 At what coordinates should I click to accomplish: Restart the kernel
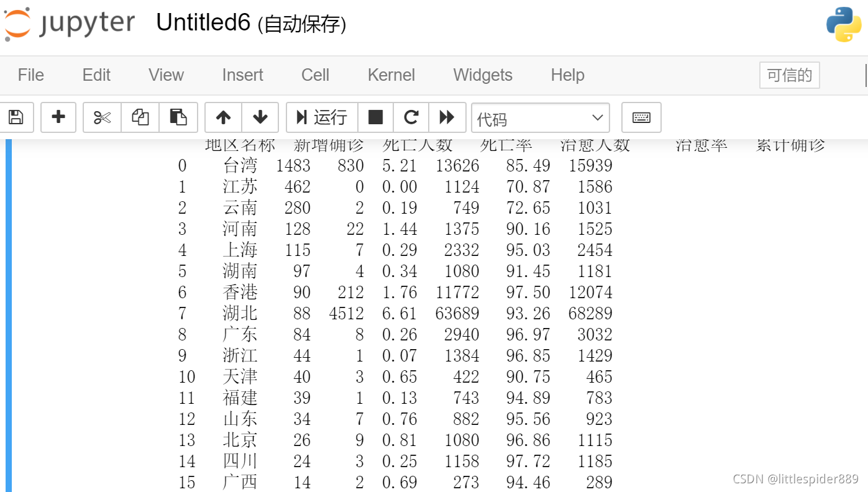pos(410,117)
